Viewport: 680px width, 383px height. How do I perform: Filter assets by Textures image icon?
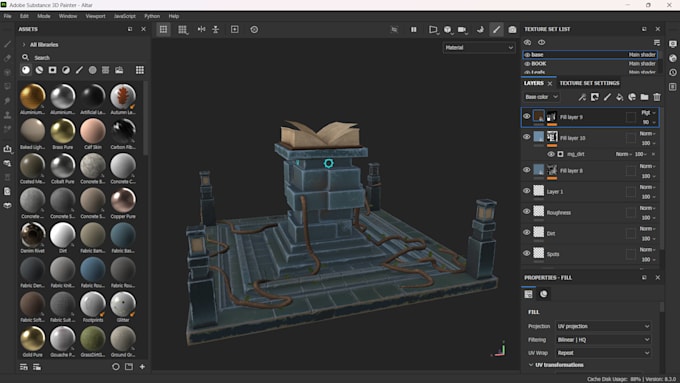coord(119,70)
